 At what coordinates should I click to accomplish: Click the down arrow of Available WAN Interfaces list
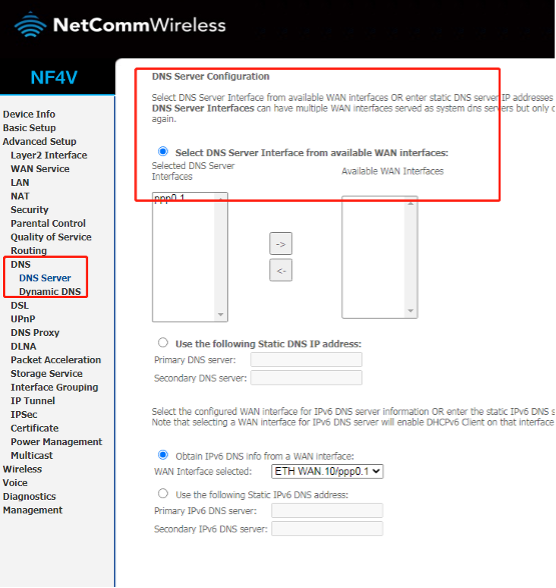tap(411, 311)
